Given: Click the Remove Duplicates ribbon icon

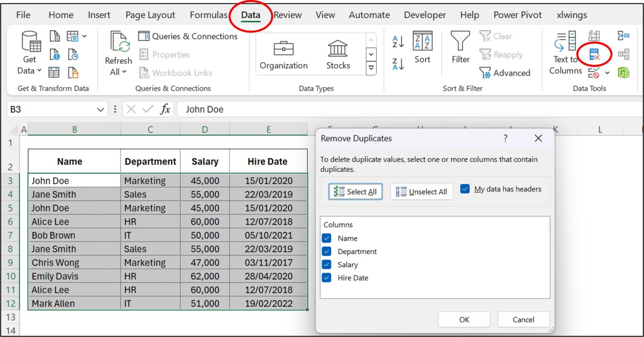Looking at the screenshot, I should (595, 55).
